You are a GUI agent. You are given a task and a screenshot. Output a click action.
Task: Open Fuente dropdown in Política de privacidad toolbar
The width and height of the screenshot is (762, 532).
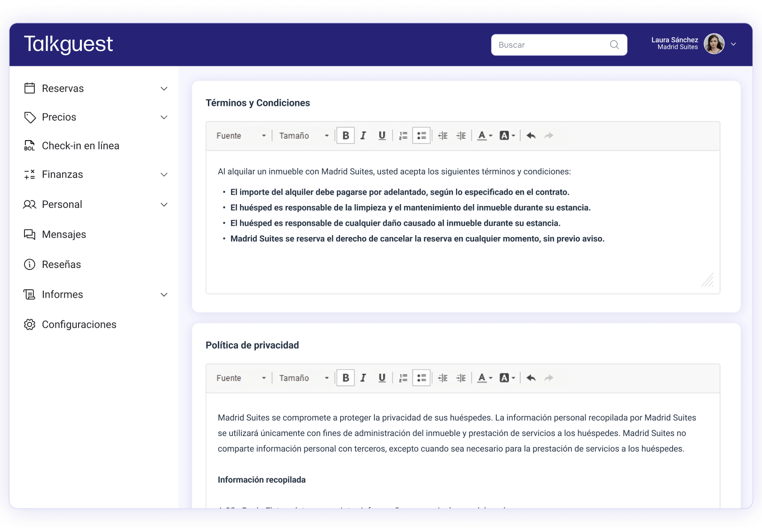(x=241, y=378)
